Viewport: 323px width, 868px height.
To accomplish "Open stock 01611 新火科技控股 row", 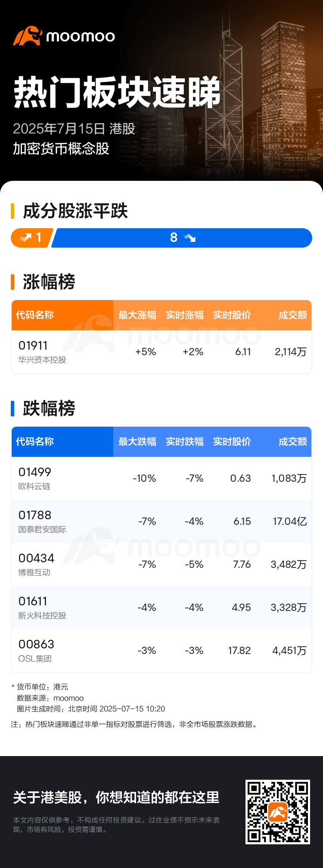I will point(161,608).
